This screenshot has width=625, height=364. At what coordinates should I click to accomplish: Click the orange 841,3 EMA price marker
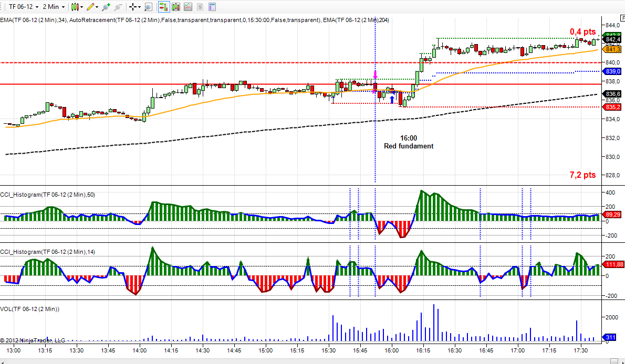(x=612, y=49)
